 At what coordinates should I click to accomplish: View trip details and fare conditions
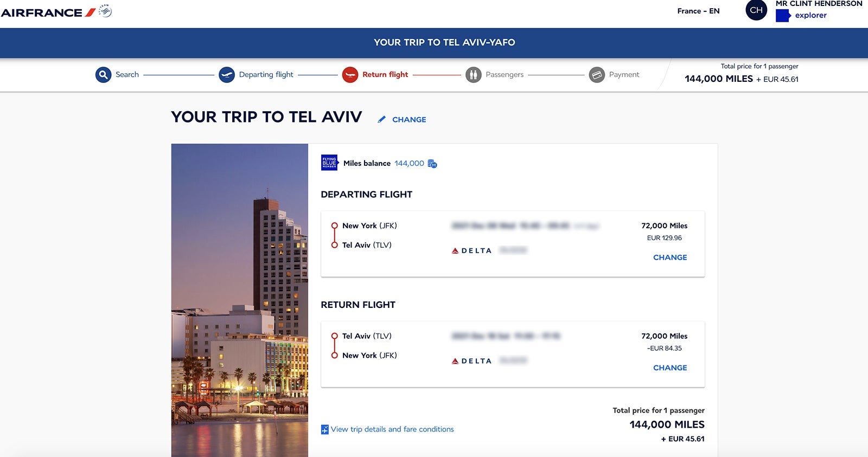pos(392,429)
